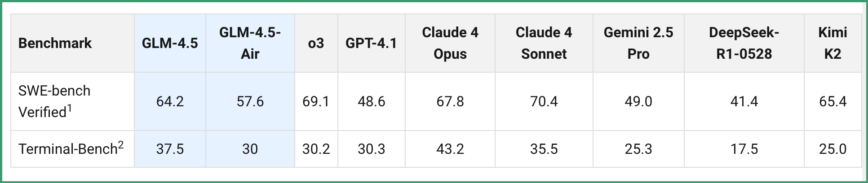Open the SWE-bench Verified footnote 1
The width and height of the screenshot is (868, 183).
click(70, 108)
